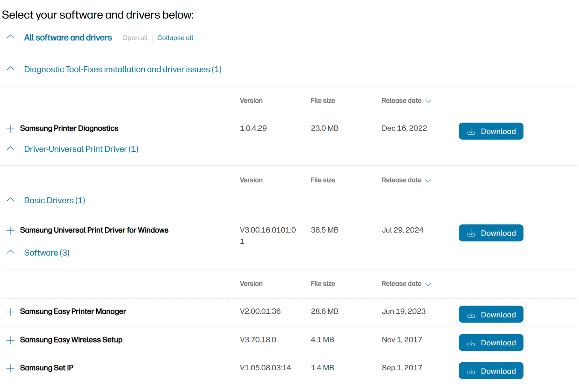Image resolution: width=579 pixels, height=392 pixels.
Task: Select Samsung Universal Print Driver for Windows title
Action: (x=94, y=230)
